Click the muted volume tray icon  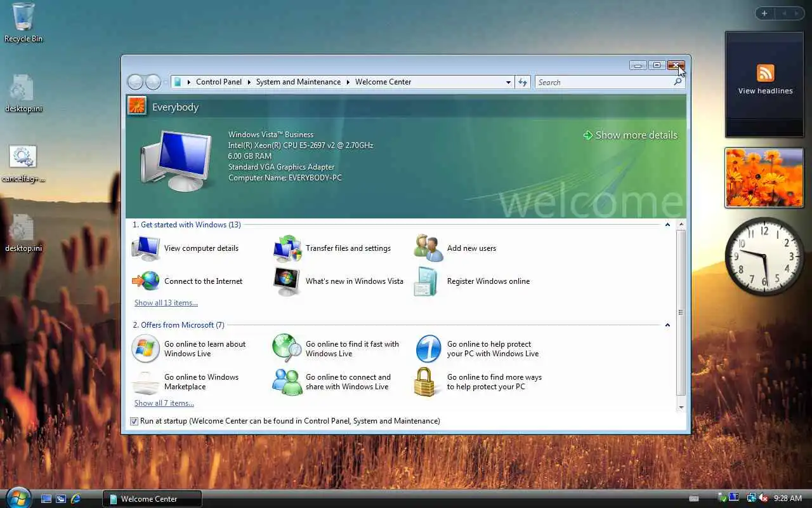pyautogui.click(x=763, y=498)
